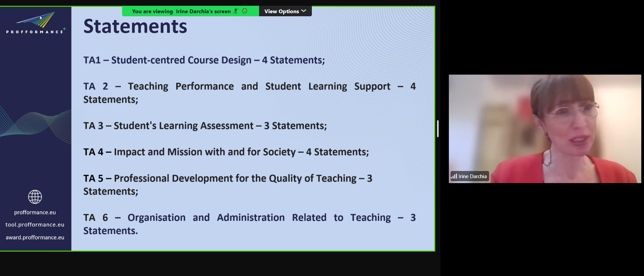This screenshot has height=276, width=644.
Task: Click the Profformance logo at top left
Action: [36, 23]
